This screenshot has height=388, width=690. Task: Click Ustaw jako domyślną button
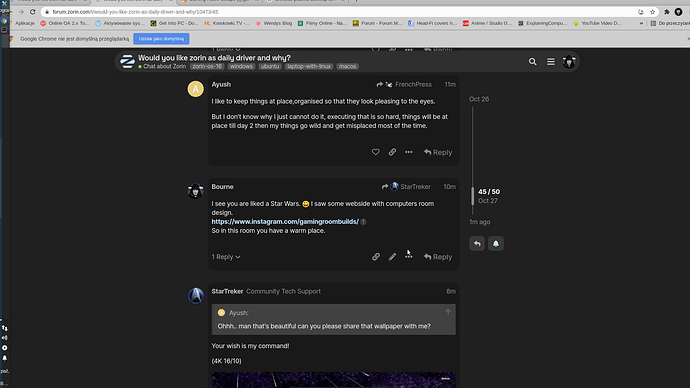(x=161, y=39)
